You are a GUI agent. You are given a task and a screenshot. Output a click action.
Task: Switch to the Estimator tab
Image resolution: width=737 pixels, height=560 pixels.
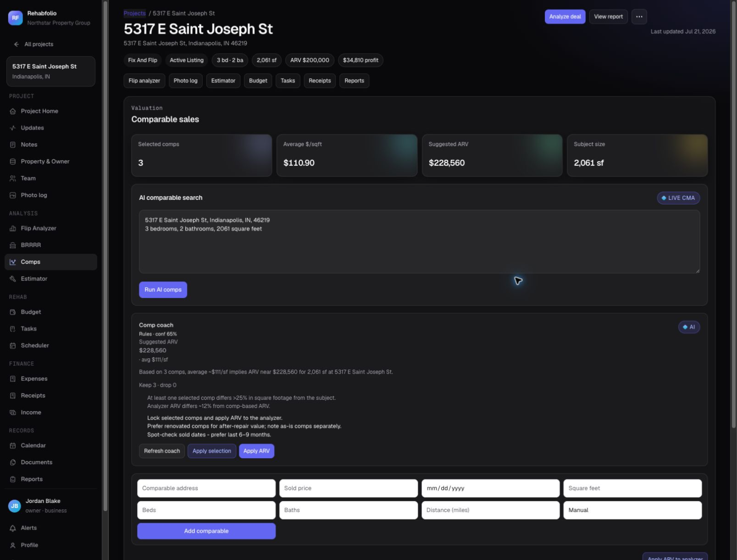click(223, 81)
